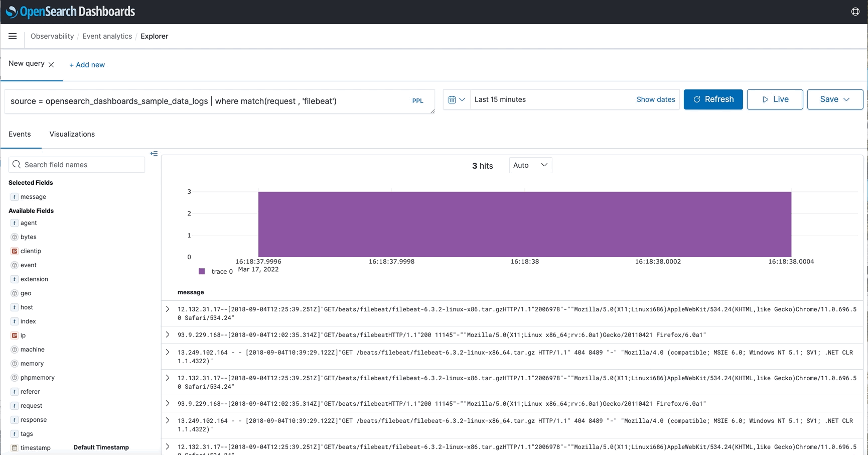This screenshot has width=868, height=455.
Task: Collapse the fields sidebar panel
Action: click(x=154, y=154)
